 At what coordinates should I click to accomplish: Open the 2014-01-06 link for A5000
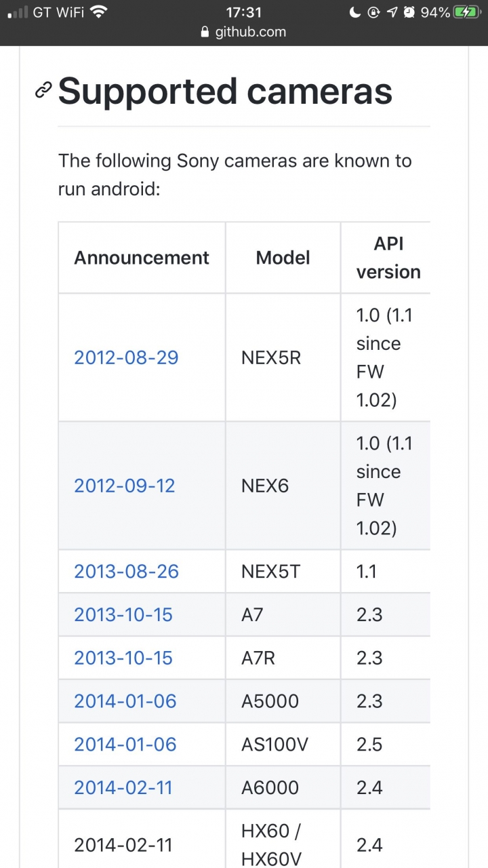125,701
